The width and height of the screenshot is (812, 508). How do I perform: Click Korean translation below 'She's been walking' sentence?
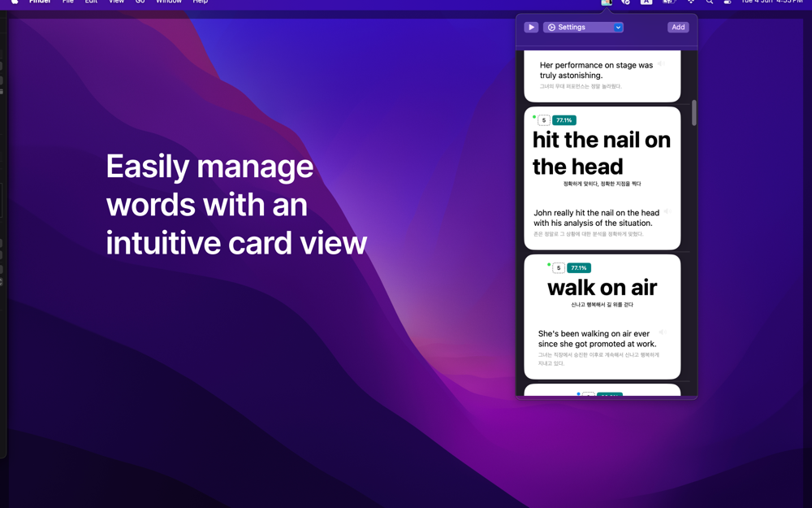point(598,358)
